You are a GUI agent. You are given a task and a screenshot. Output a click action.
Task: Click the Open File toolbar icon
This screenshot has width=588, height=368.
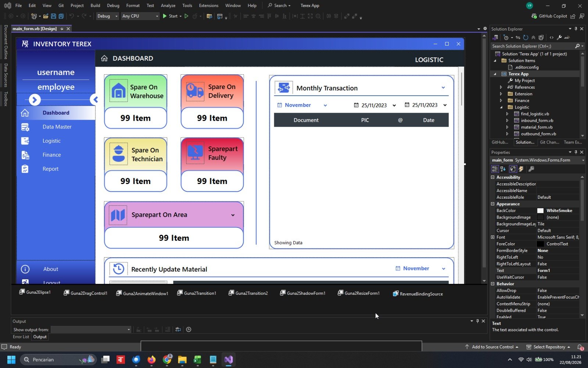coord(46,16)
